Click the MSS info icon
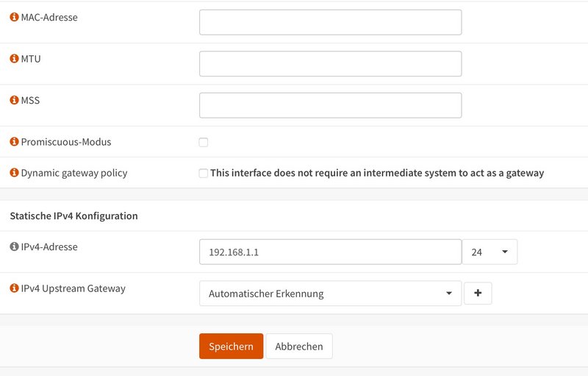 click(x=14, y=100)
